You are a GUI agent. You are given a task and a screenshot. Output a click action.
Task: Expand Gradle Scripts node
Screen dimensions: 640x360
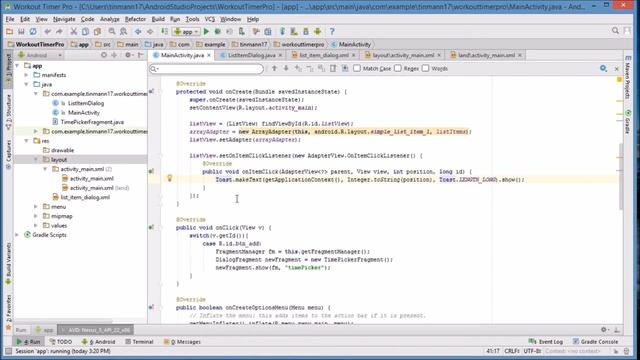coord(17,235)
